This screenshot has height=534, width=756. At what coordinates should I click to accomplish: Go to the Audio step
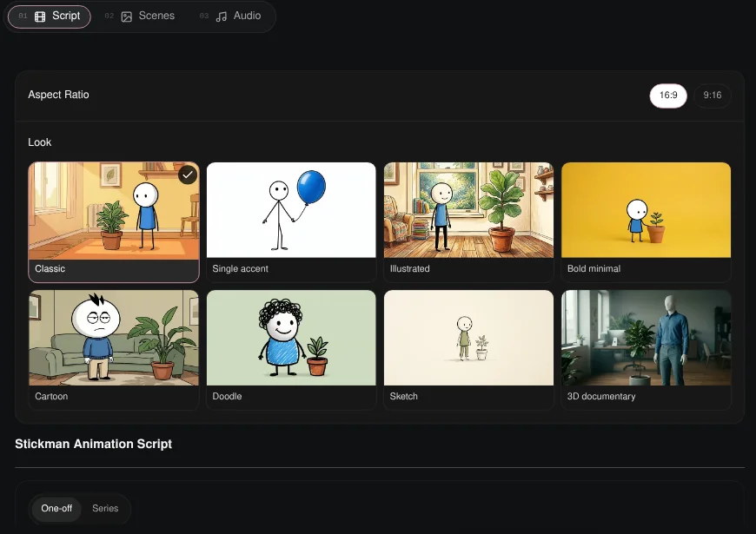point(231,16)
